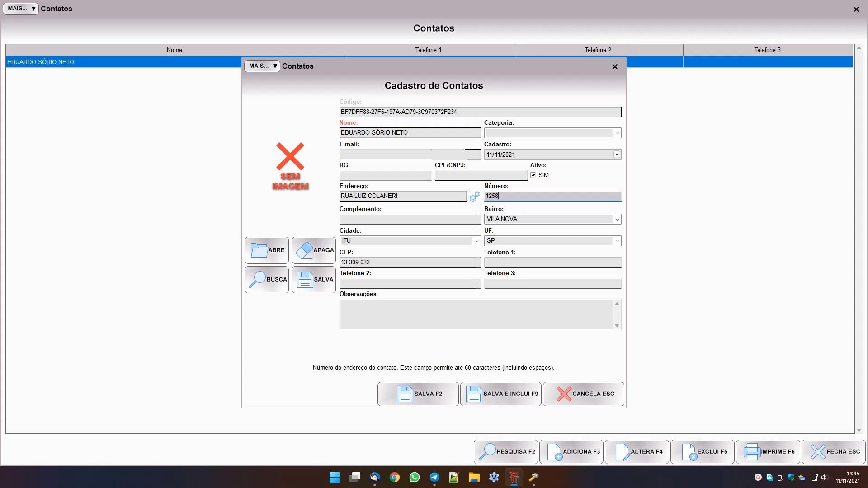Open main window MAIS... menu

21,9
